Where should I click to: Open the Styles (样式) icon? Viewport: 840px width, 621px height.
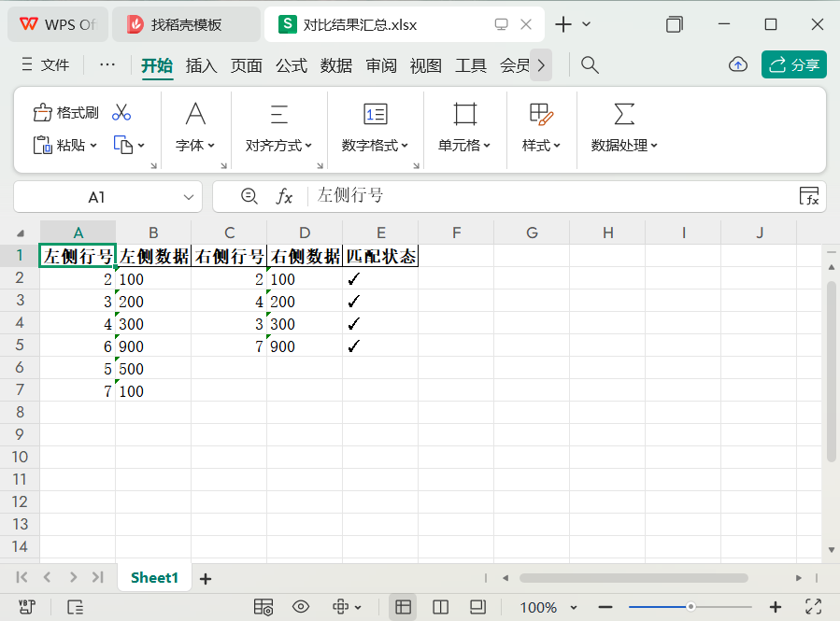(x=541, y=114)
